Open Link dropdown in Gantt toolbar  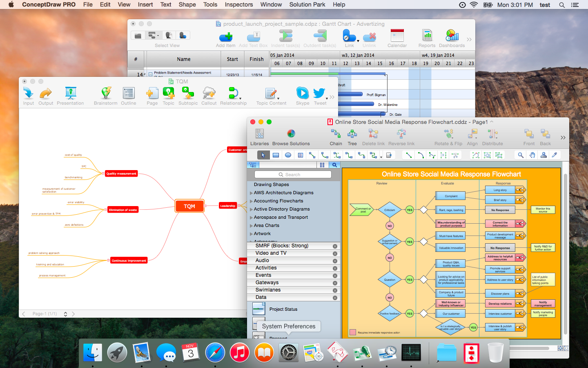(x=358, y=41)
